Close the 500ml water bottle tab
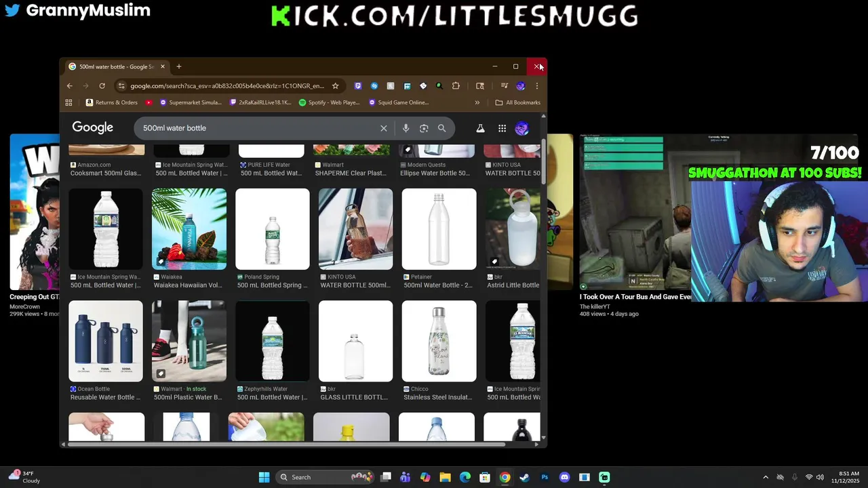The image size is (868, 488). pyautogui.click(x=163, y=66)
